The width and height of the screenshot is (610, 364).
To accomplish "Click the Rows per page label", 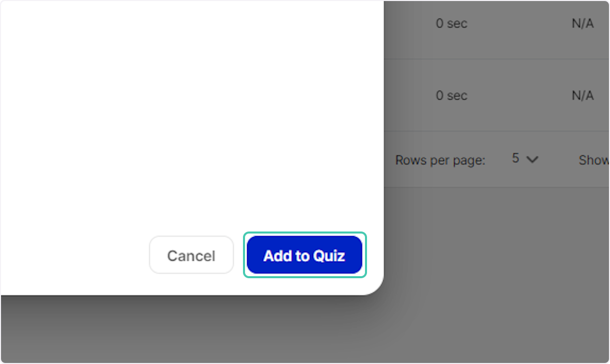I will click(439, 160).
